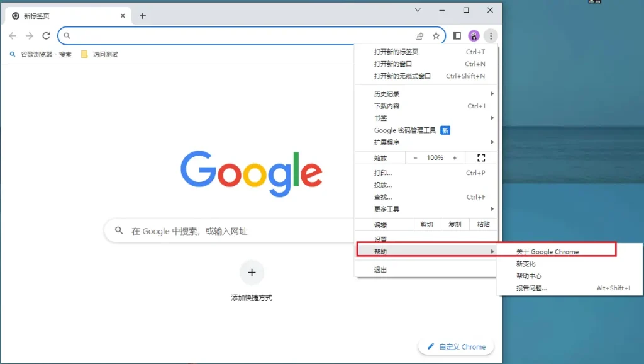This screenshot has height=364, width=644.
Task: Click the purple profile avatar
Action: coord(474,36)
